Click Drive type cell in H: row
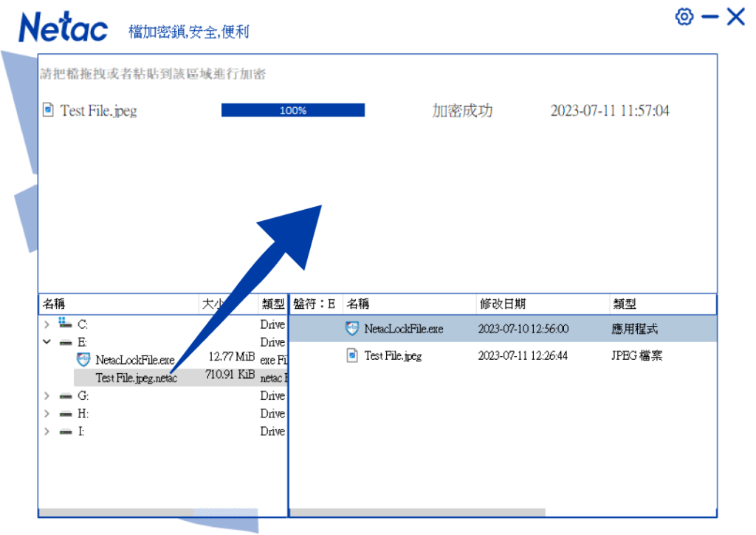This screenshot has height=535, width=756. point(272,414)
